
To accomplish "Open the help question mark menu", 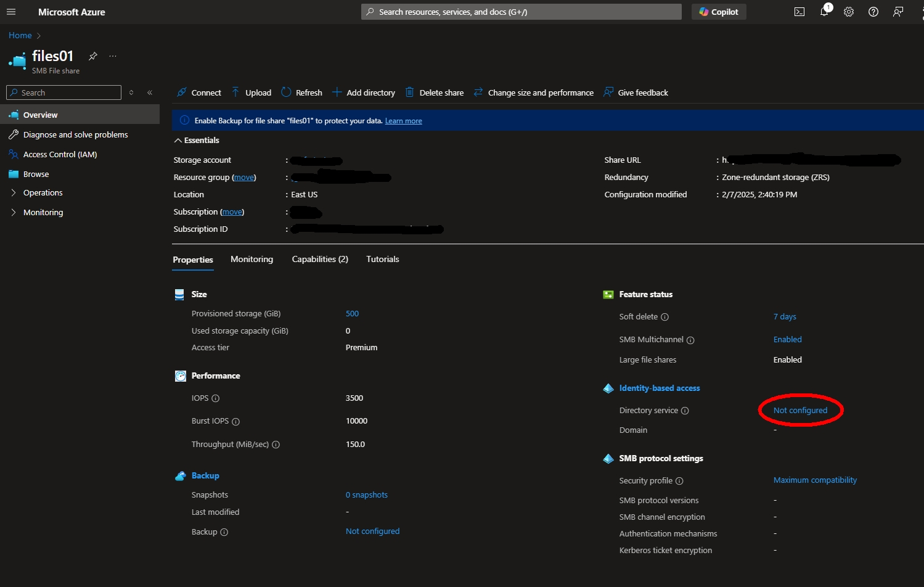I will [873, 12].
